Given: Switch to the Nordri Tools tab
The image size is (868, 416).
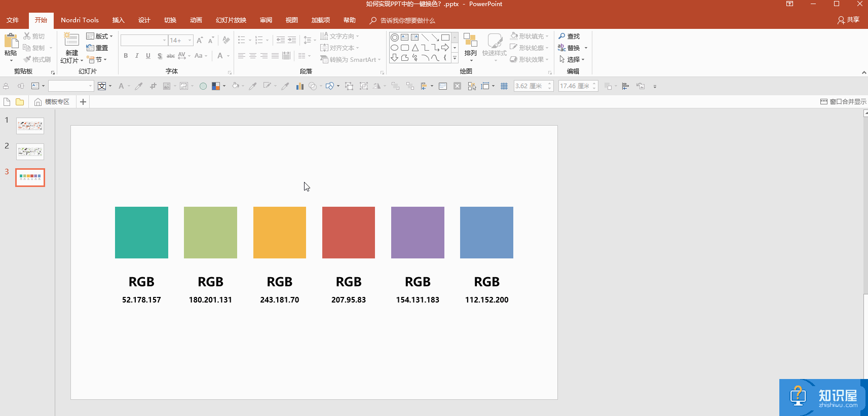Looking at the screenshot, I should (x=80, y=20).
